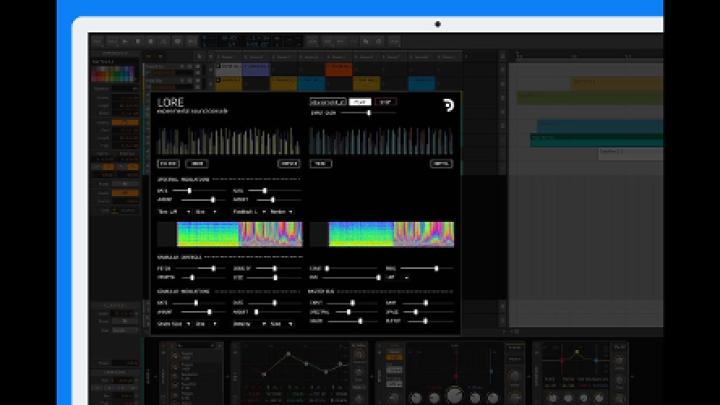720x405 pixels.
Task: Click the Stop button in LORE header
Action: pos(386,102)
